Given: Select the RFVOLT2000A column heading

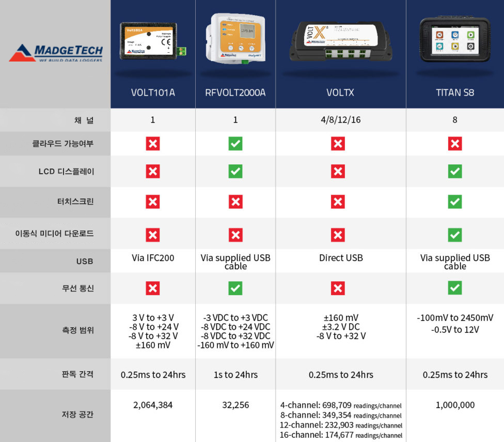Looking at the screenshot, I should click(x=235, y=93).
